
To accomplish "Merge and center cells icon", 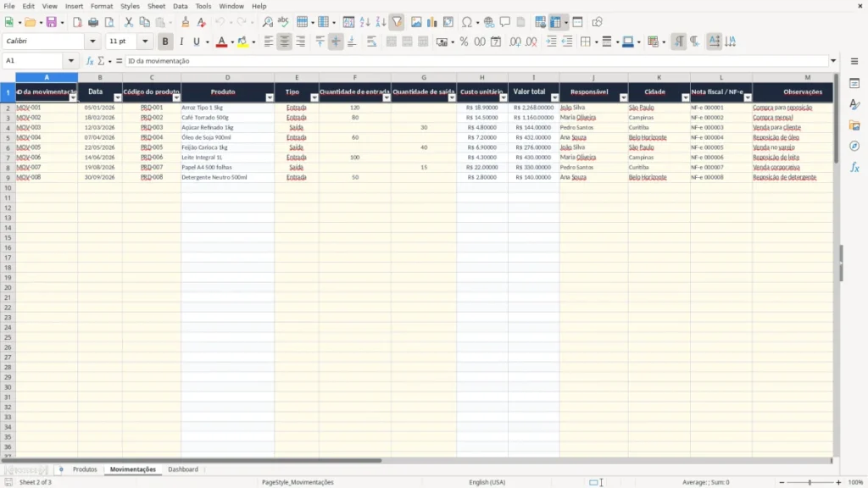I will point(391,42).
